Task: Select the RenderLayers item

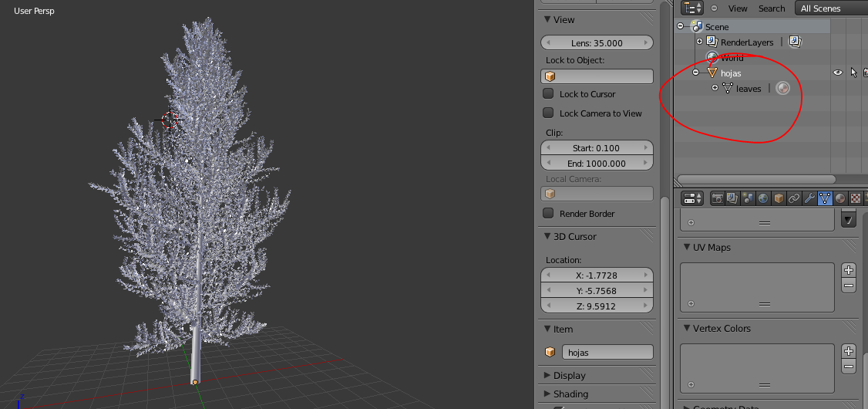Action: pyautogui.click(x=747, y=42)
